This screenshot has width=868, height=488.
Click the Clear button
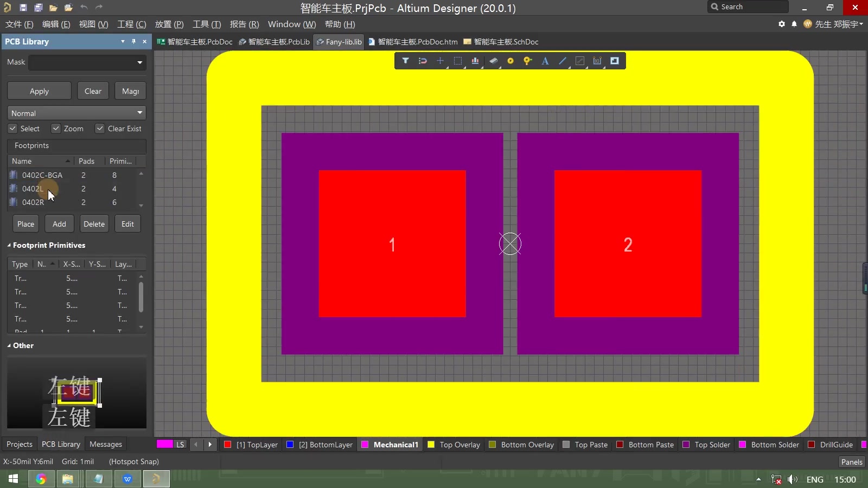tap(93, 91)
